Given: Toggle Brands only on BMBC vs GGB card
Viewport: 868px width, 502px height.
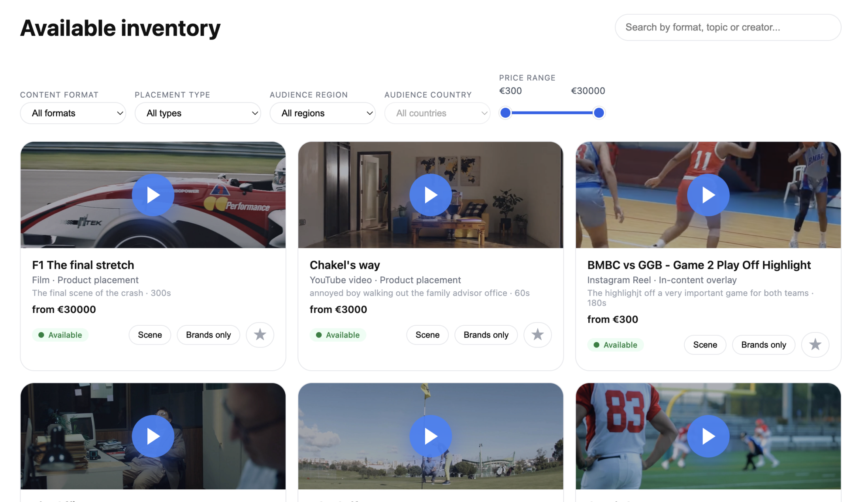Looking at the screenshot, I should (x=763, y=345).
